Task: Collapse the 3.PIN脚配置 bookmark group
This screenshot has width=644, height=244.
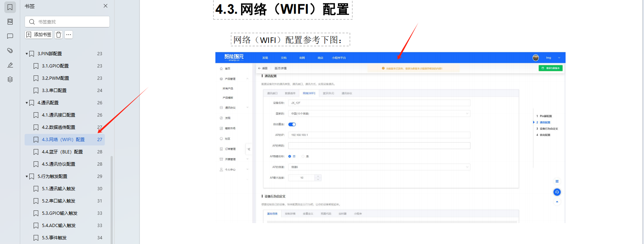Action: [27, 54]
